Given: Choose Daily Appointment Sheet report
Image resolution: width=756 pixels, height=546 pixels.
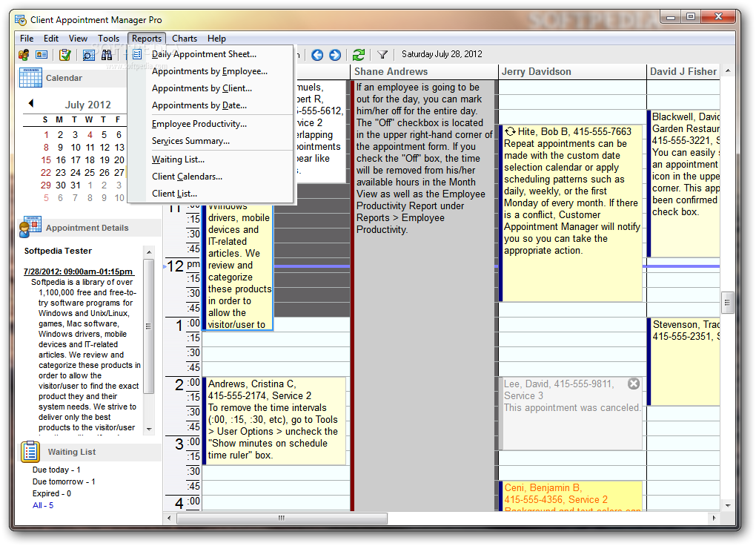Looking at the screenshot, I should point(210,54).
